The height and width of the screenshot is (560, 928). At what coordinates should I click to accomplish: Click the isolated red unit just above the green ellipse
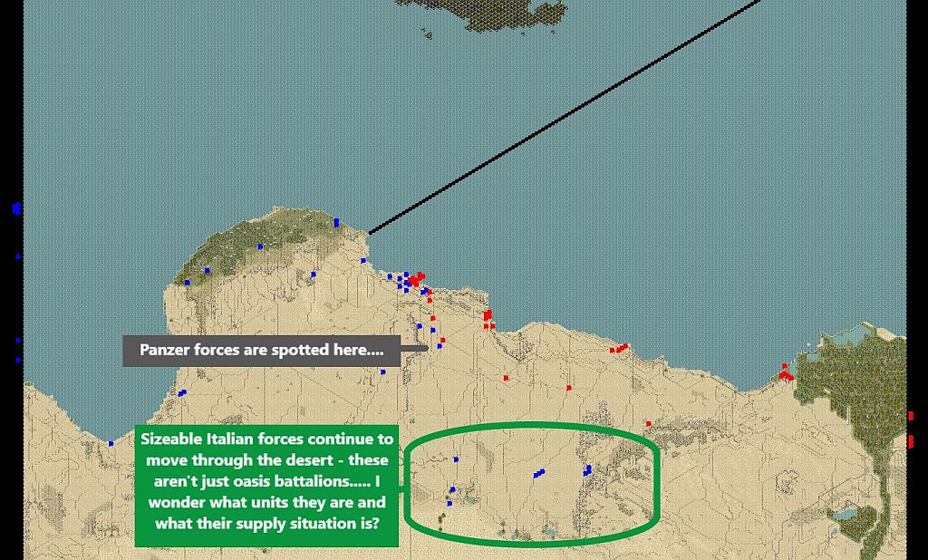[648, 423]
